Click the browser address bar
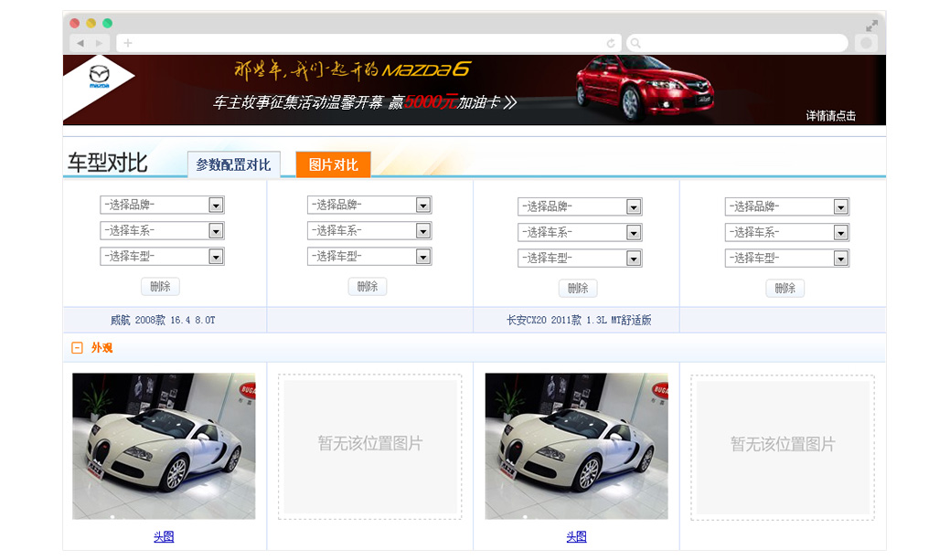This screenshot has width=950, height=560. coord(368,43)
